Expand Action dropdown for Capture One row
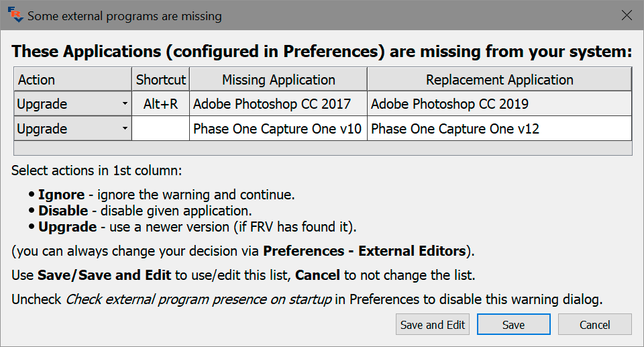This screenshot has width=644, height=347. (x=125, y=129)
